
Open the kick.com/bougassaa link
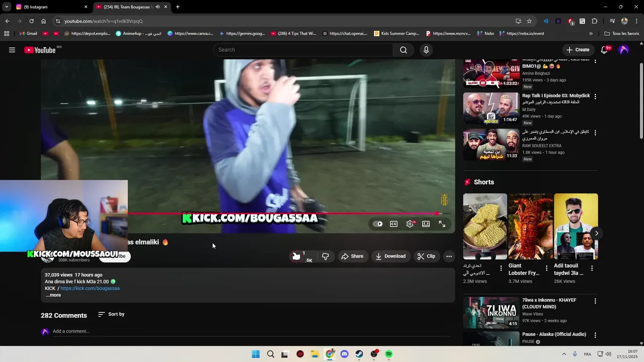tap(90, 289)
